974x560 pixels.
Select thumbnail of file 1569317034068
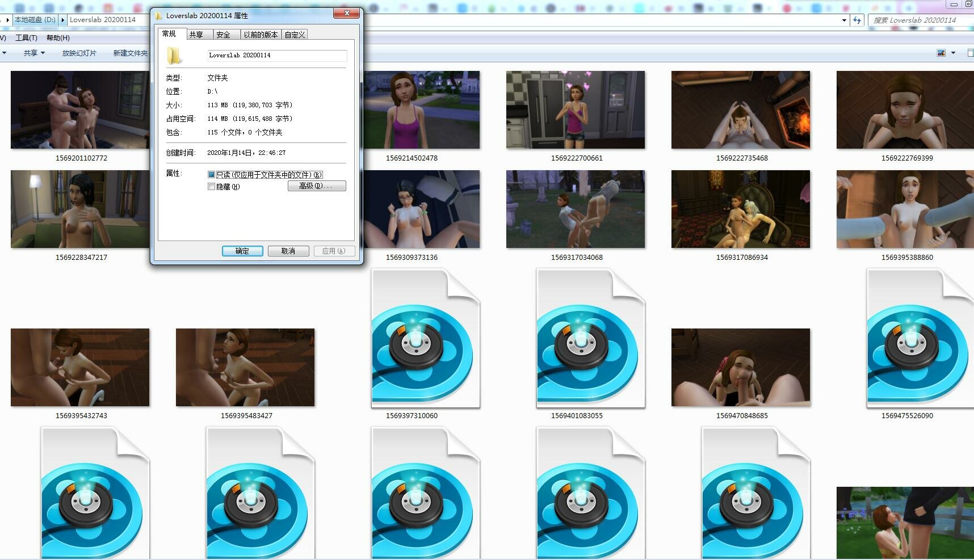(576, 209)
